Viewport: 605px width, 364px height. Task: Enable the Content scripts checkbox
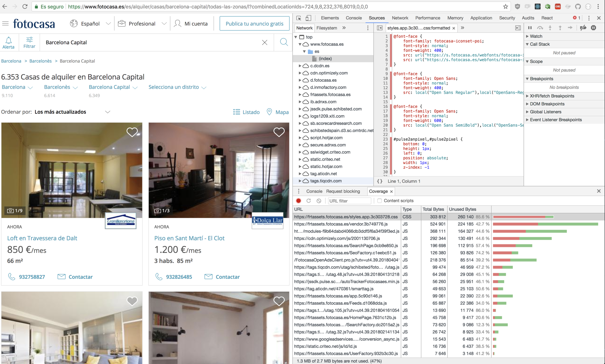(379, 201)
